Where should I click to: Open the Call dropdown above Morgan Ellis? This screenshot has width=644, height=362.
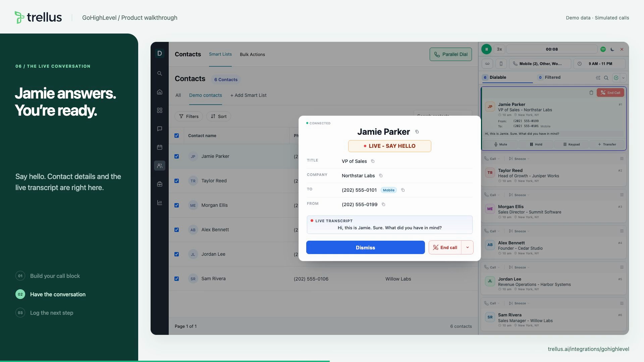[x=492, y=195]
